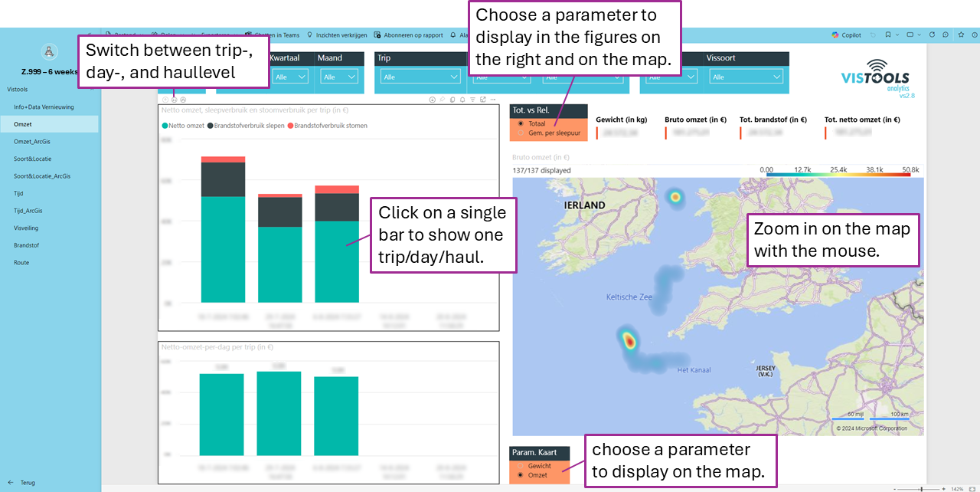
Task: Click the zoom-in plus in the status bar
Action: click(945, 488)
